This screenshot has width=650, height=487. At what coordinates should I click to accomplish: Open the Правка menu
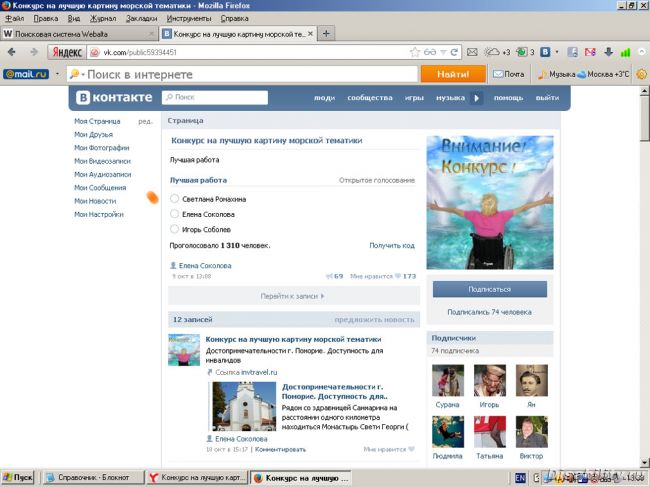point(46,19)
